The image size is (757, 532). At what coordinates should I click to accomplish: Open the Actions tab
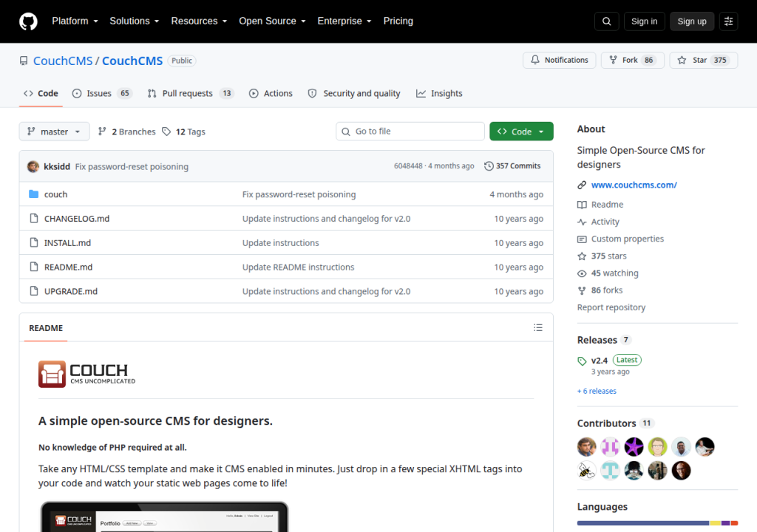click(x=271, y=94)
